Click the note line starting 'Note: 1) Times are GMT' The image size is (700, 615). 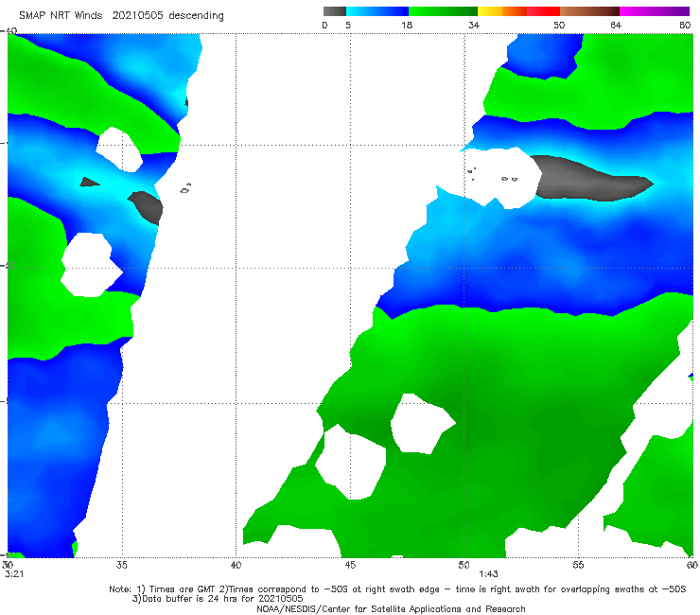click(397, 589)
